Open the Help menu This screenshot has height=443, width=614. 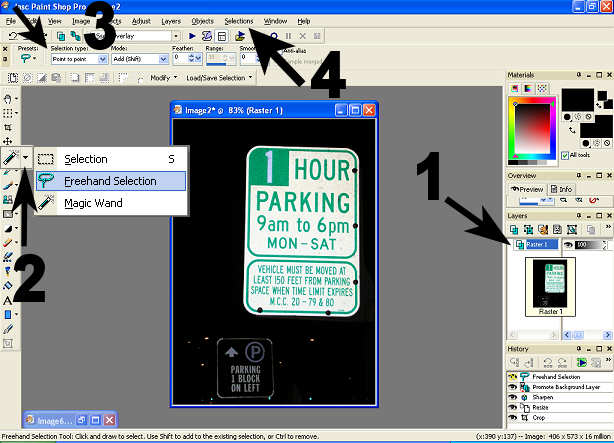pos(303,21)
